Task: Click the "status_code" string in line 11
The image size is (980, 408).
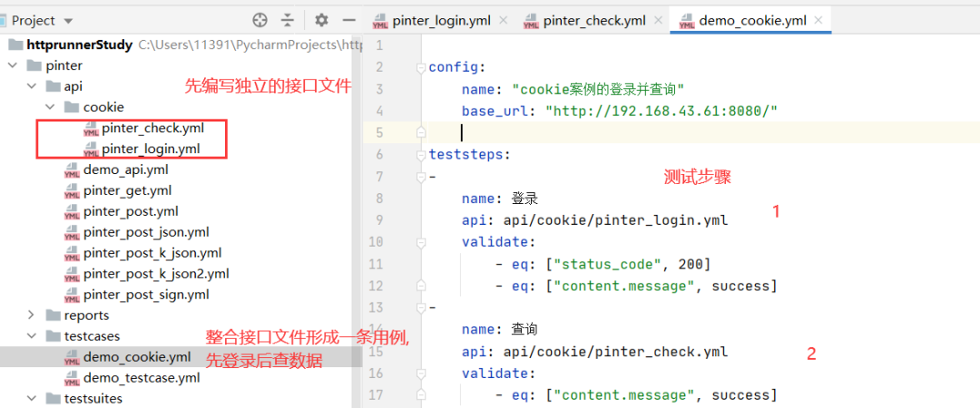Action: pos(608,265)
